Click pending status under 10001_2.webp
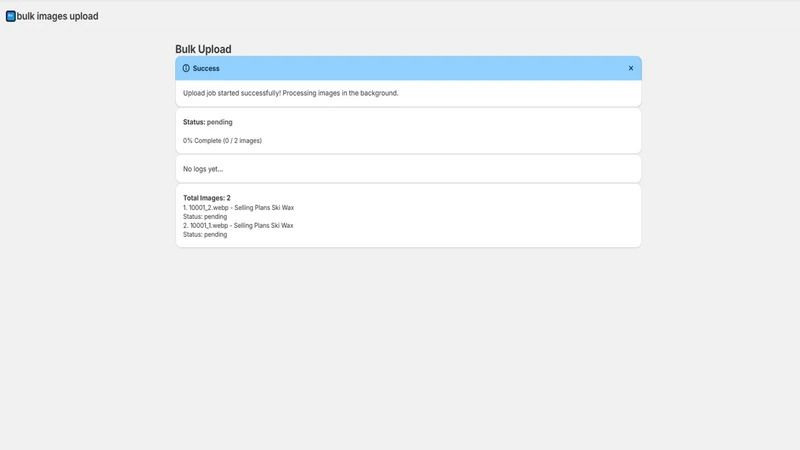 [205, 216]
